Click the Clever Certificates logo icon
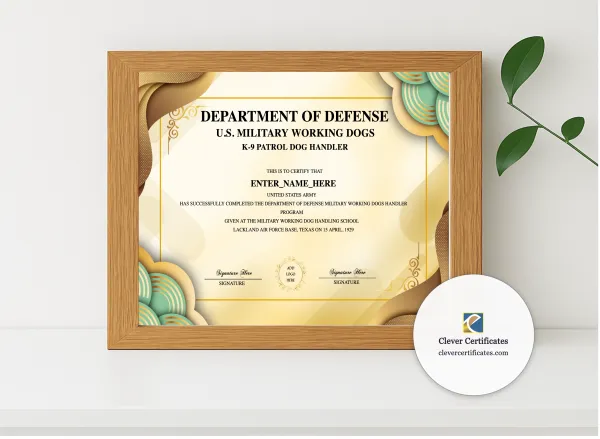The height and width of the screenshot is (439, 600). [x=473, y=324]
